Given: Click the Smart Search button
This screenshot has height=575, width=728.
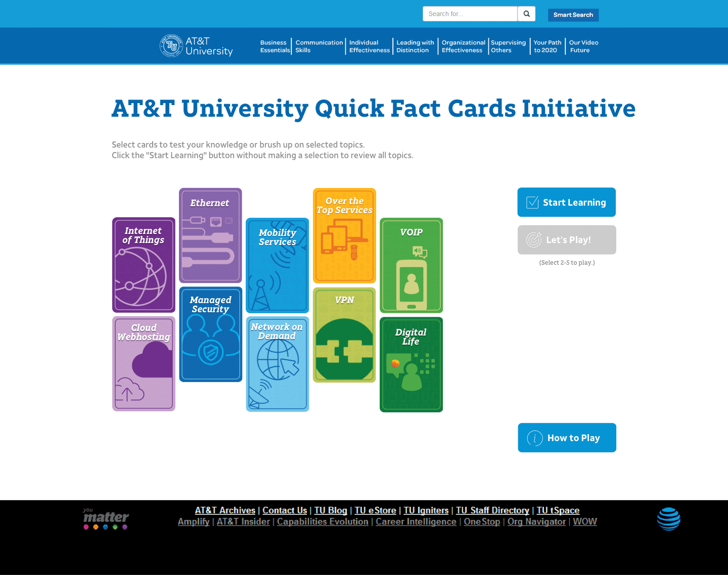Looking at the screenshot, I should 573,15.
